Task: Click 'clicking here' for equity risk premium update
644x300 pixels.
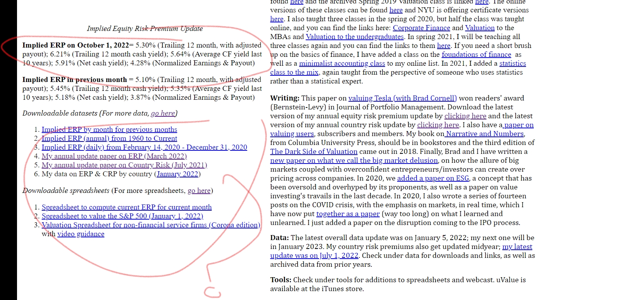Action: pos(465,116)
